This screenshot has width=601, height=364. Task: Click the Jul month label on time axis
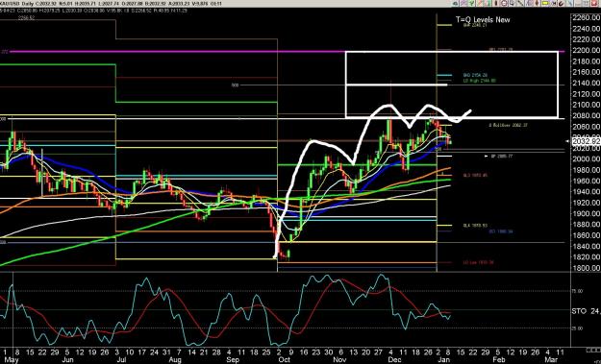(121, 360)
